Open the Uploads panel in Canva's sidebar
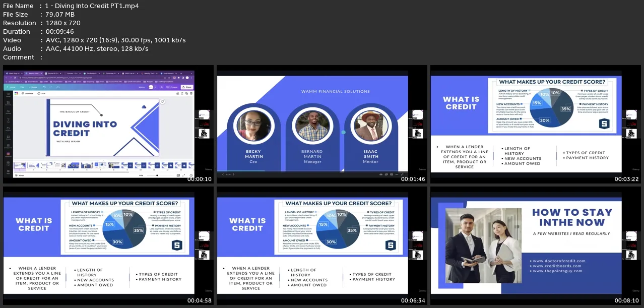644x308 pixels. [9, 113]
